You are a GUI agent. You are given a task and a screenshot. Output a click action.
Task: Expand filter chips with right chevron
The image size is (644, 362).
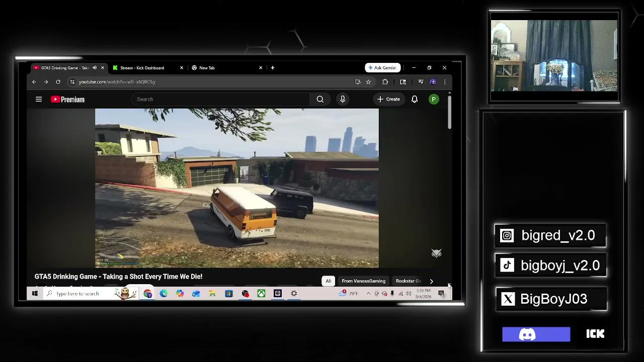(431, 281)
